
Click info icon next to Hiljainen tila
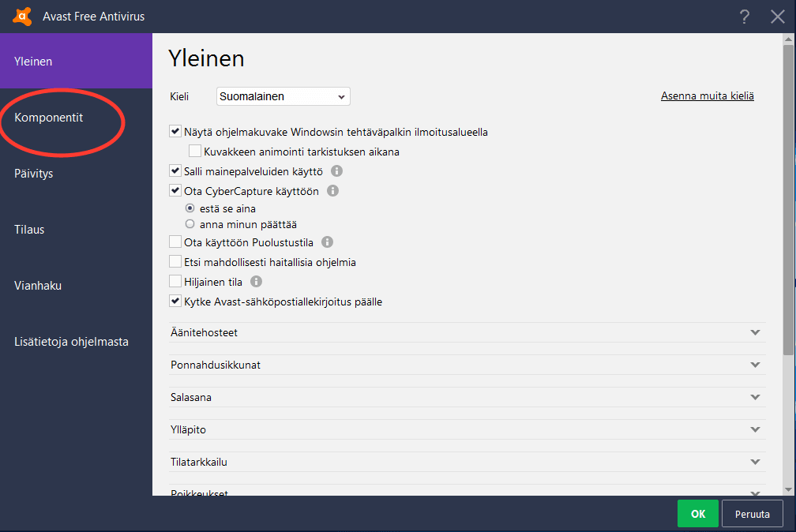pos(256,282)
